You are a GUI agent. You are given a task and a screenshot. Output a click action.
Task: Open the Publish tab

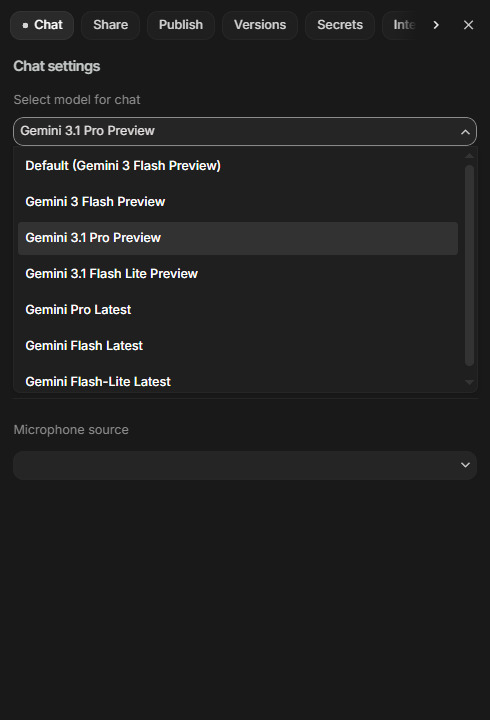(181, 25)
